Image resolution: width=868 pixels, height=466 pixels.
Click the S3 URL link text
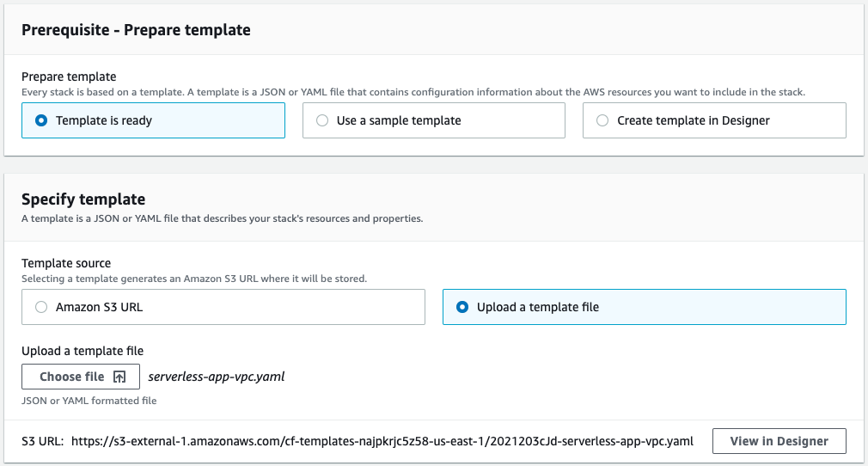(x=382, y=441)
